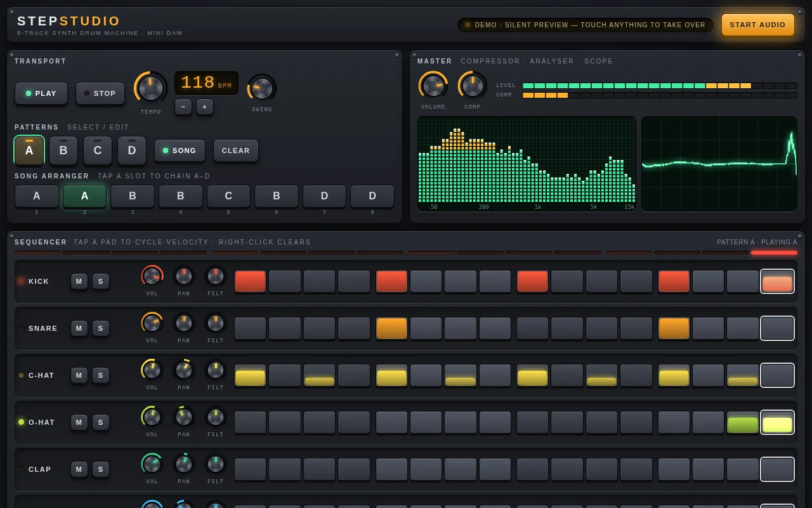Solo the C-Hat track

pyautogui.click(x=101, y=375)
